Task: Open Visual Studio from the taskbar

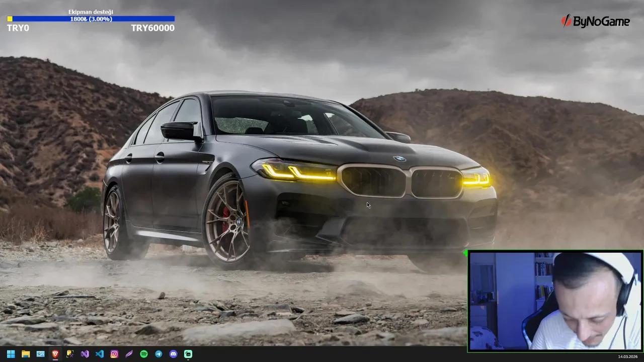Action: [x=85, y=354]
